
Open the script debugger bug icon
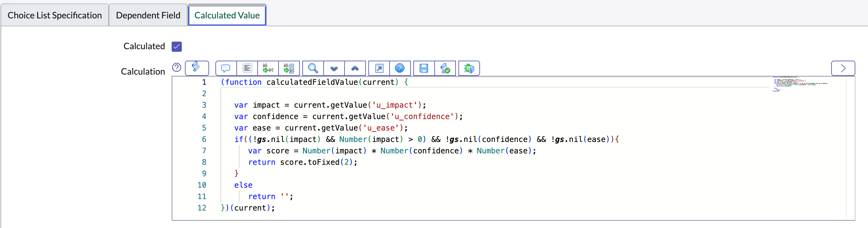click(469, 69)
